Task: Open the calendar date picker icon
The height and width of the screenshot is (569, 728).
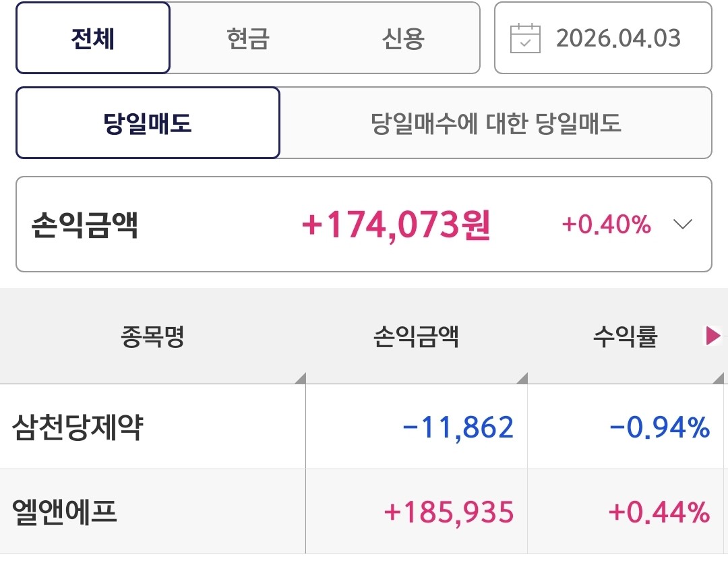Action: click(x=525, y=38)
